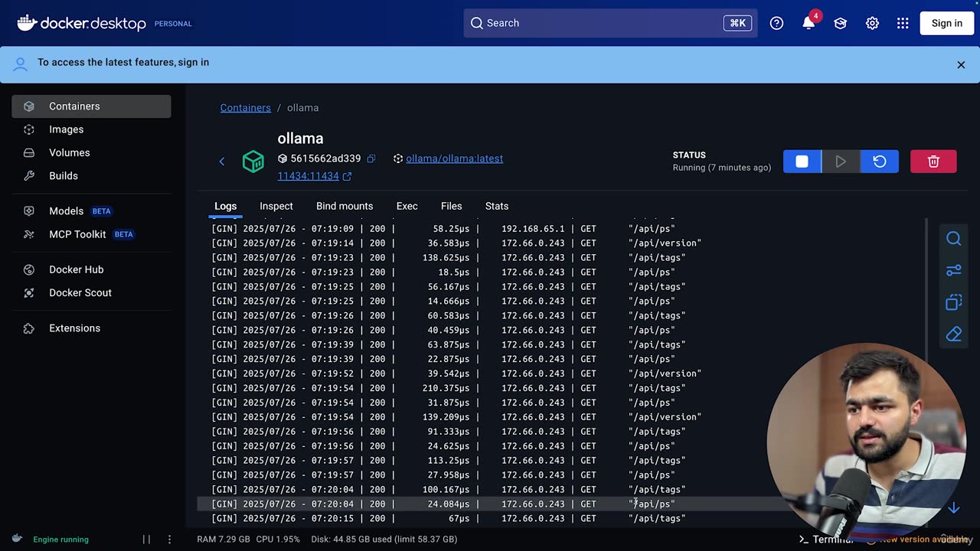The image size is (980, 551).
Task: Open the notifications bell icon
Action: click(808, 23)
